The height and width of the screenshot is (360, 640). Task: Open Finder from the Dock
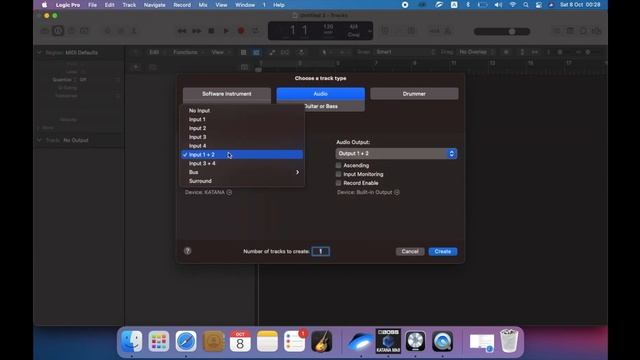pos(131,341)
